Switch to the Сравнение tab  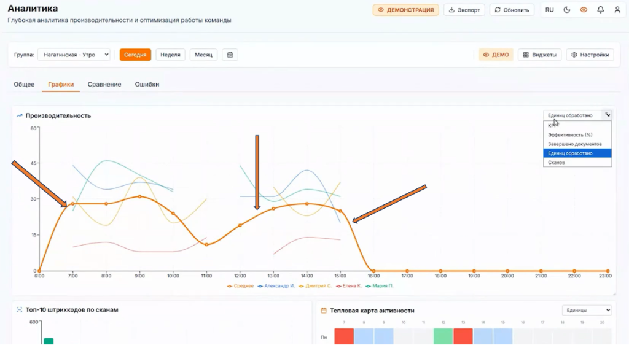[x=104, y=84]
